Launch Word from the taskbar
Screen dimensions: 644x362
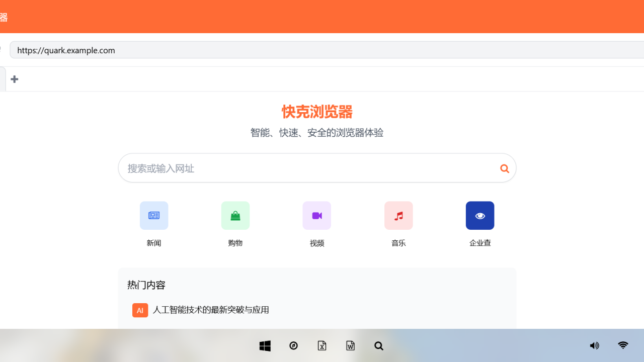pyautogui.click(x=351, y=346)
